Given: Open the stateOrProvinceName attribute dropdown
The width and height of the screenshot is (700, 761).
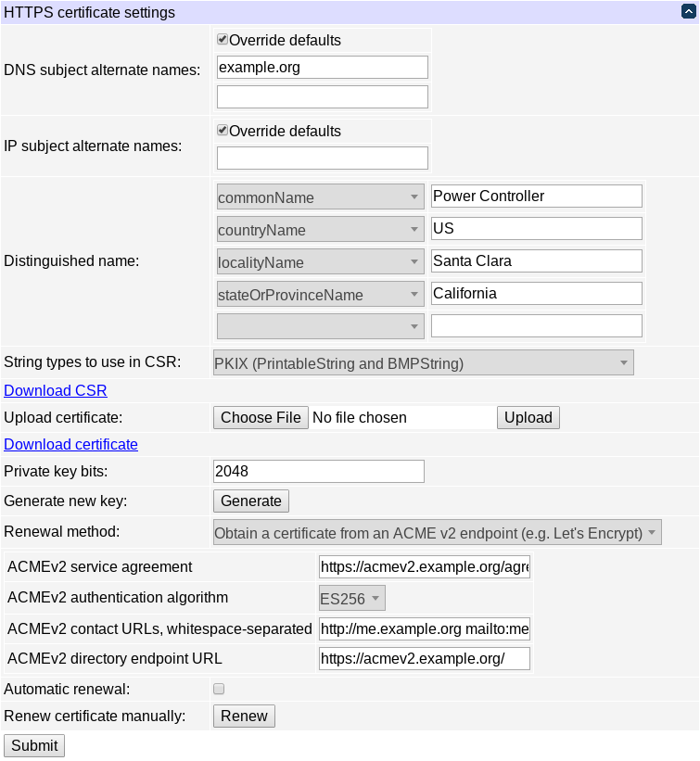Looking at the screenshot, I should 320,293.
